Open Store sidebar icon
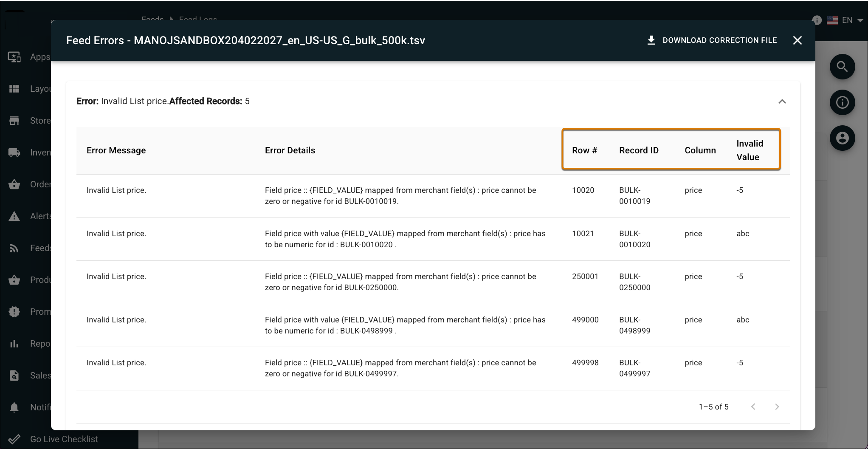 [14, 121]
